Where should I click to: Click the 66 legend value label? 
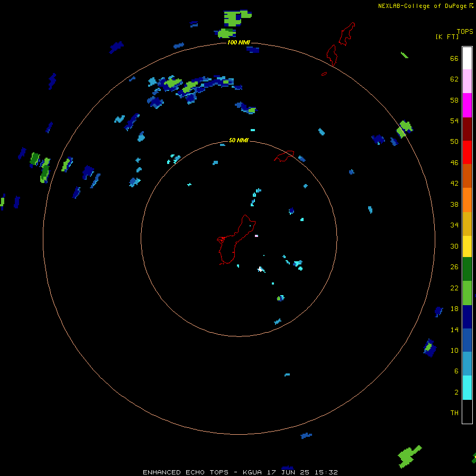pos(454,58)
